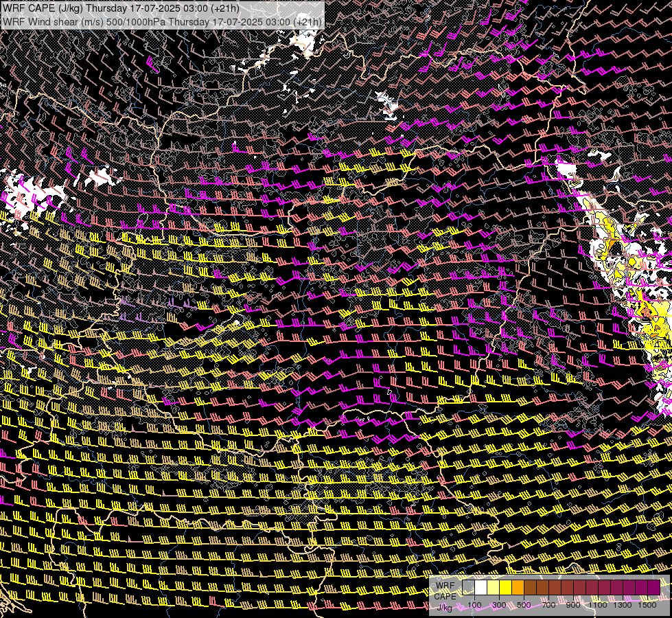Select the final purple legend swatch
This screenshot has height=618, width=672.
[653, 587]
